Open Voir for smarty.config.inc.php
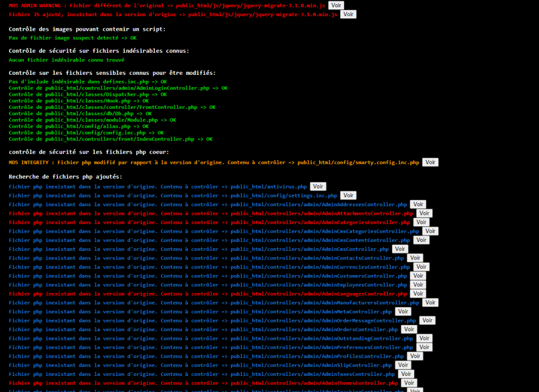The width and height of the screenshot is (539, 392). 430,163
